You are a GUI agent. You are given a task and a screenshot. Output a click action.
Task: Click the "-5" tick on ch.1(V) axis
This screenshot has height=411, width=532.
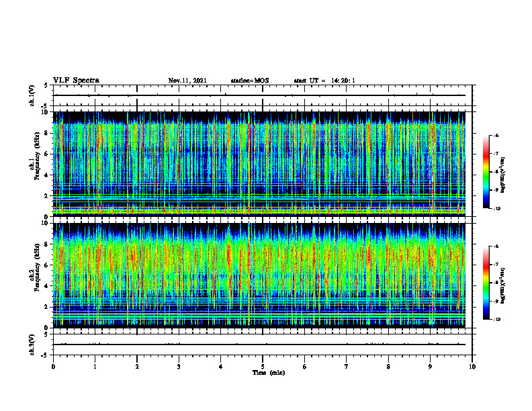point(45,106)
